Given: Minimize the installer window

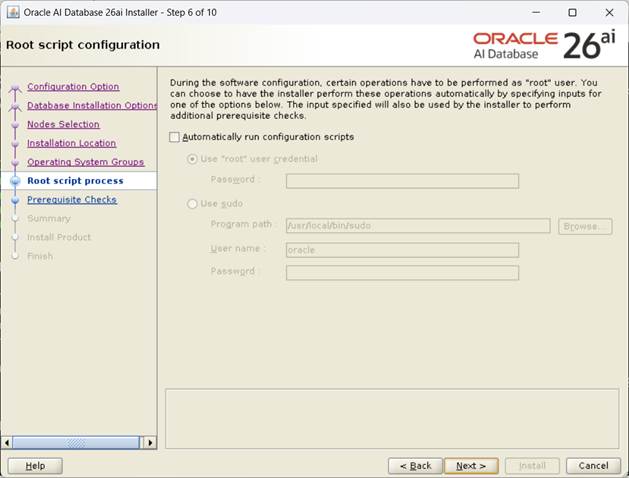Looking at the screenshot, I should click(536, 12).
